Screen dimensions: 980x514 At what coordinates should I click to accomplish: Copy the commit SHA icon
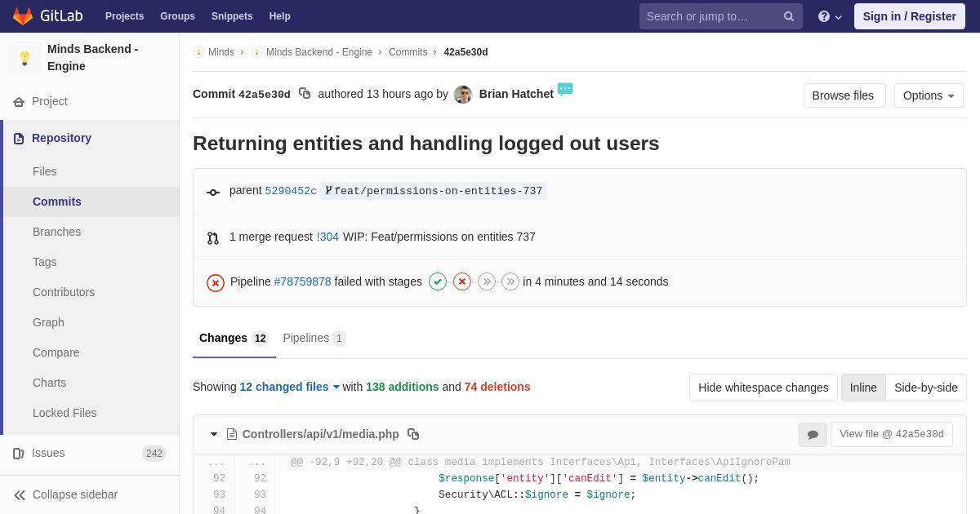click(305, 94)
